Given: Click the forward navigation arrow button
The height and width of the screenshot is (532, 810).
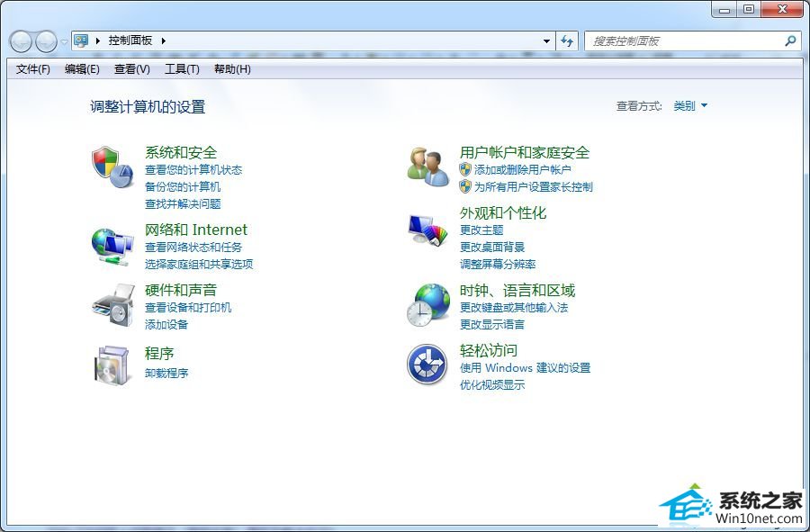Looking at the screenshot, I should pos(46,41).
